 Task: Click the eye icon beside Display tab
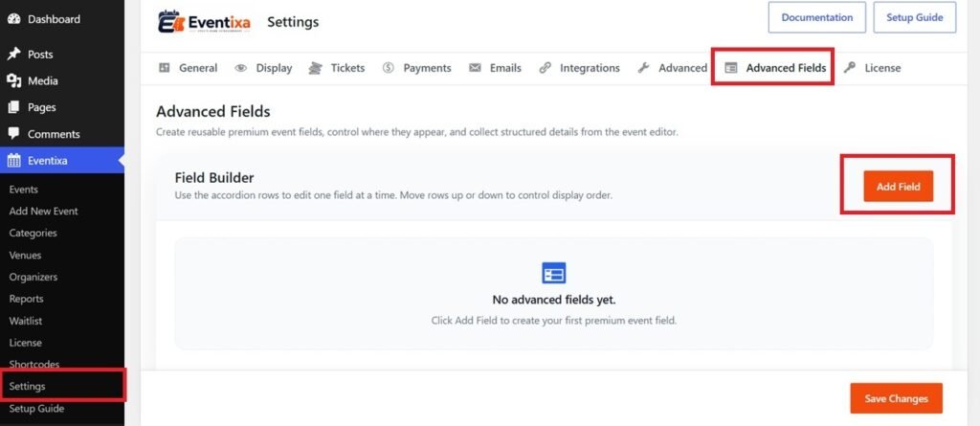point(240,68)
